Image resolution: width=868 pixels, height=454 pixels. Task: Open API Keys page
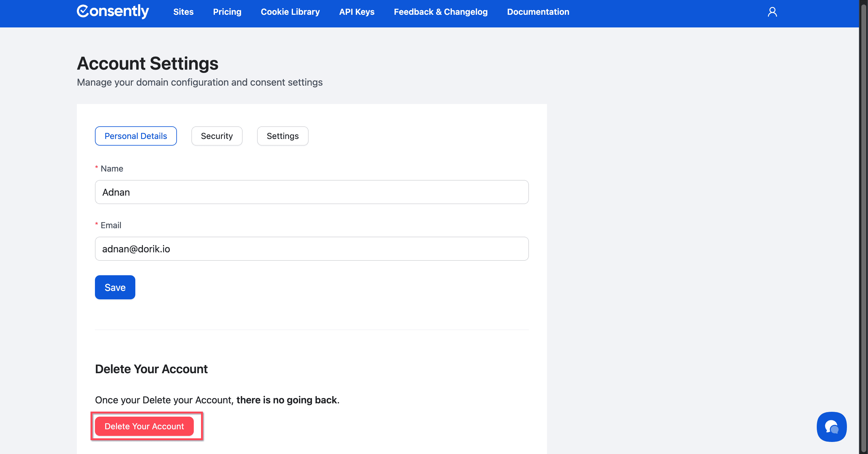click(x=357, y=12)
